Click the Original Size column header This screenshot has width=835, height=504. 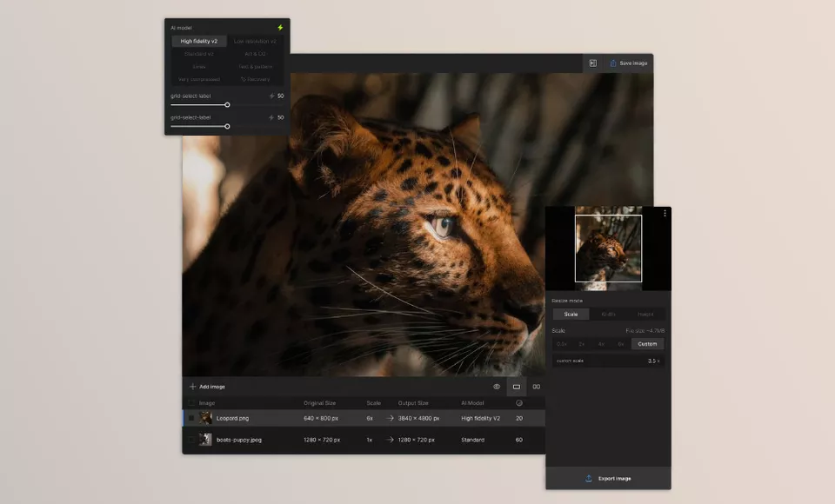coord(319,403)
